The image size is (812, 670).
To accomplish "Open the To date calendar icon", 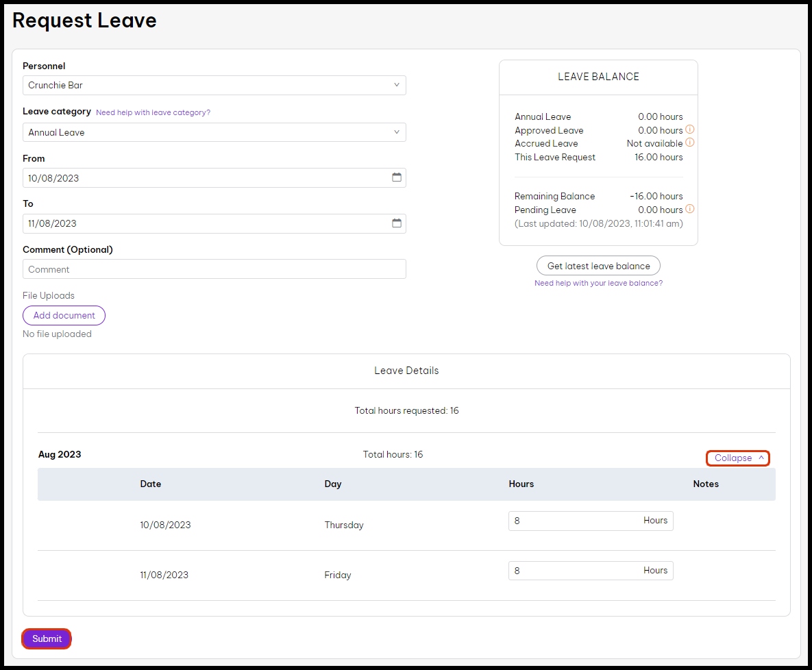I will [x=397, y=223].
